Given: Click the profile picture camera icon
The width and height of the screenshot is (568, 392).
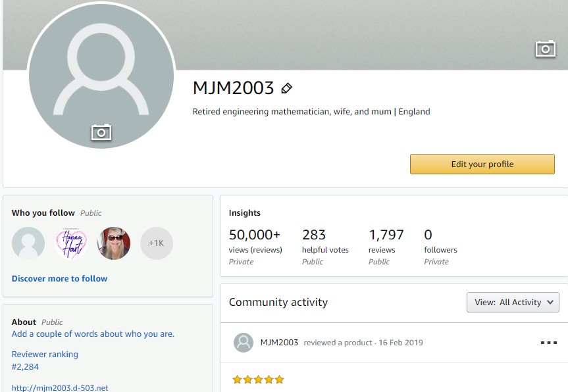Looking at the screenshot, I should click(x=101, y=132).
